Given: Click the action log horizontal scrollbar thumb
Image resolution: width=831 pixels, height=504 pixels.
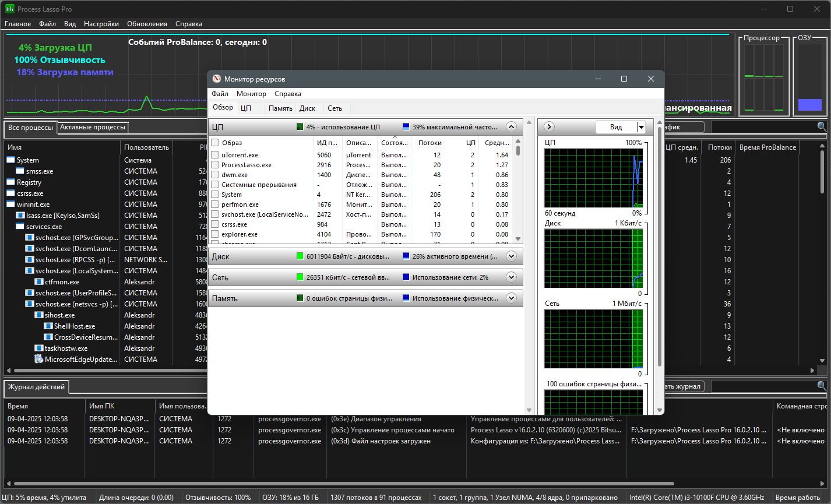Looking at the screenshot, I should click(x=344, y=484).
